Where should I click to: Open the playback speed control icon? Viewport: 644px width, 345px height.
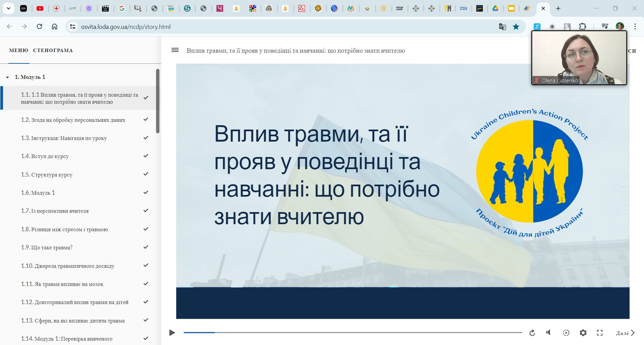(566, 333)
